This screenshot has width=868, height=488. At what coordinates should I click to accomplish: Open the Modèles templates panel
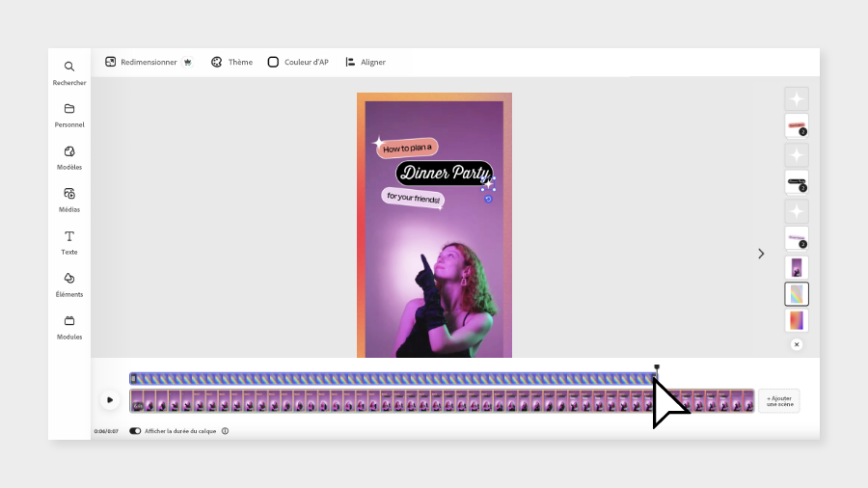[x=69, y=158]
